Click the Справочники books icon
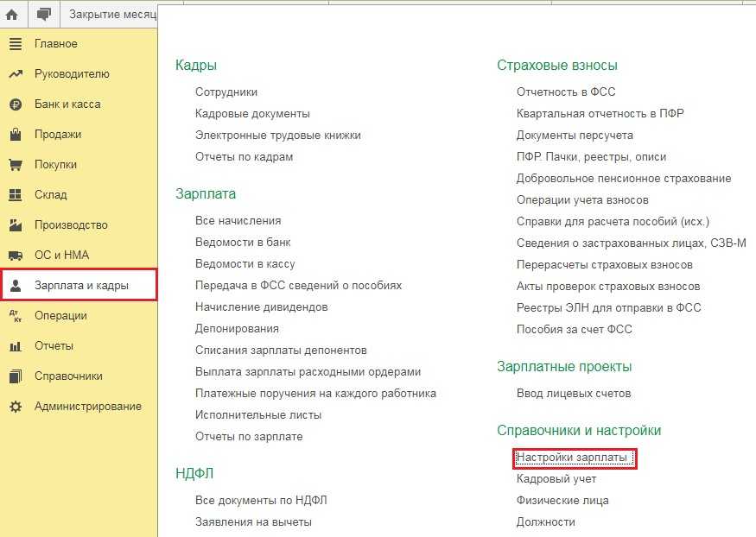 pyautogui.click(x=16, y=376)
